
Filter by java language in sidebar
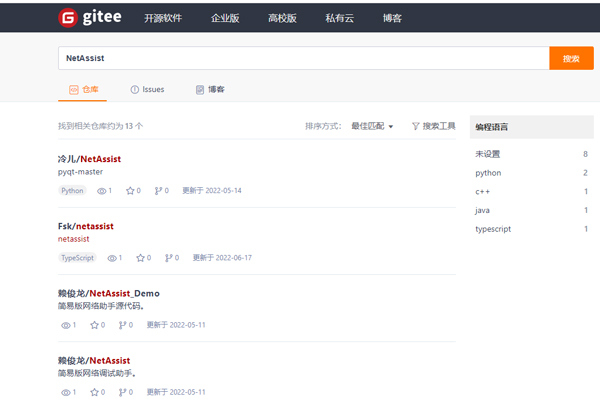point(532,210)
